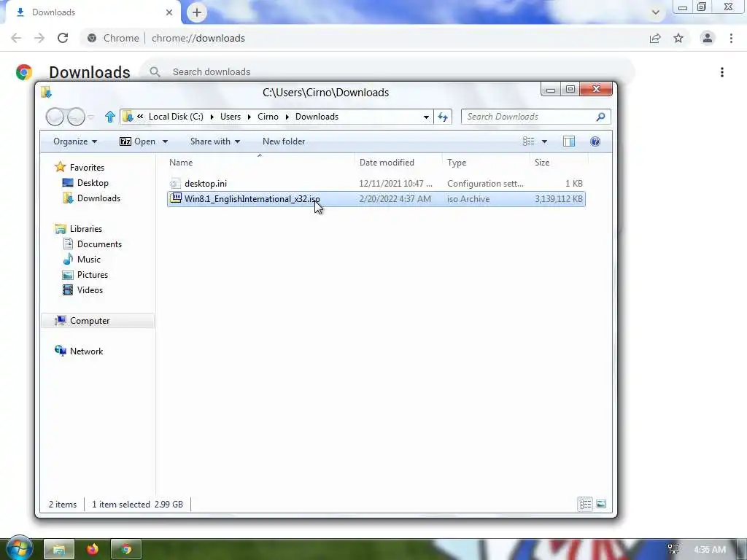Viewport: 747px width, 560px height.
Task: Open address bar history dropdown
Action: 426,117
